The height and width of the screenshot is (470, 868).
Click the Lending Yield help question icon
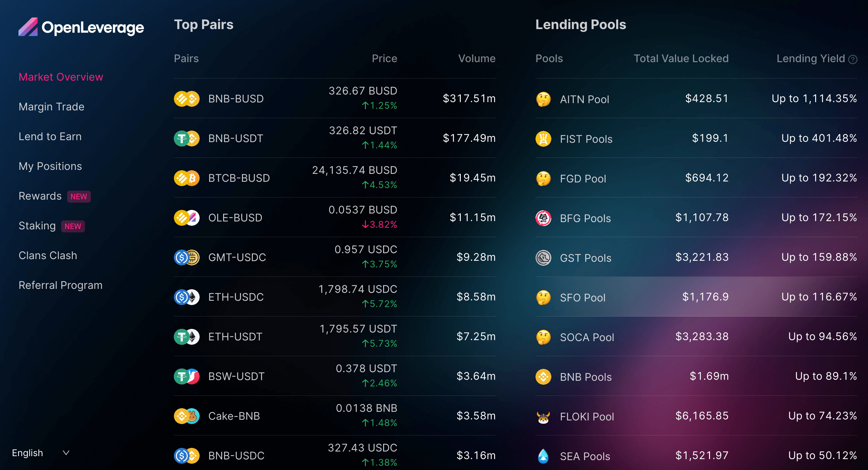point(852,59)
